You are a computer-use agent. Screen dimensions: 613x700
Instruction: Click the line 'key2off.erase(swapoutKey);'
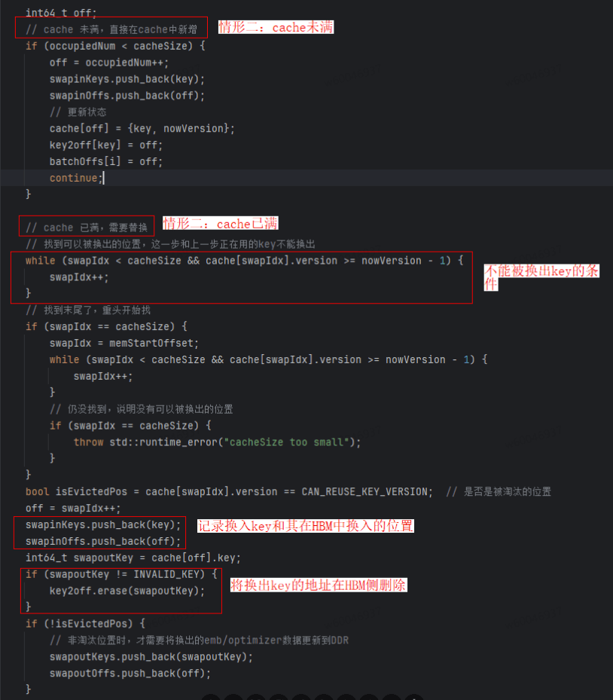click(x=127, y=591)
